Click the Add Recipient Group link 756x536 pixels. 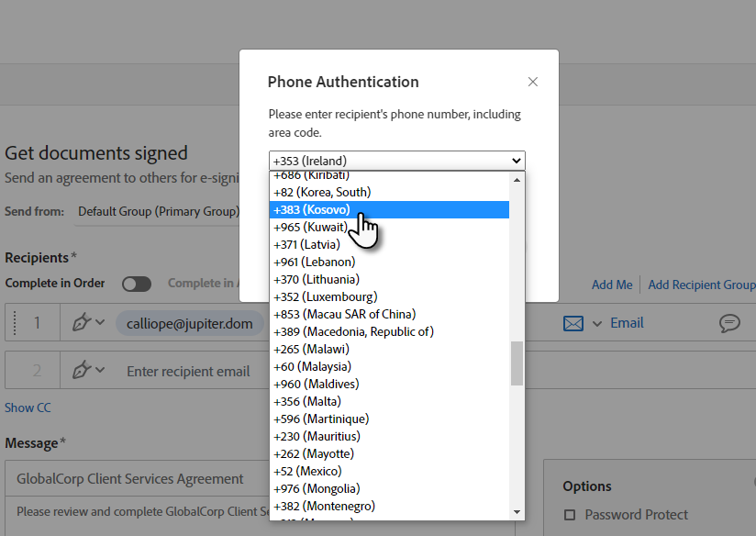click(x=701, y=285)
